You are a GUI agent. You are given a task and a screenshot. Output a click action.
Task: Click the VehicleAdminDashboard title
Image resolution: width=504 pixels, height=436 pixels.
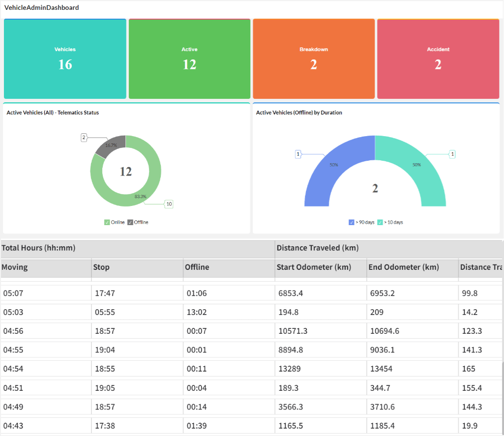(x=41, y=8)
